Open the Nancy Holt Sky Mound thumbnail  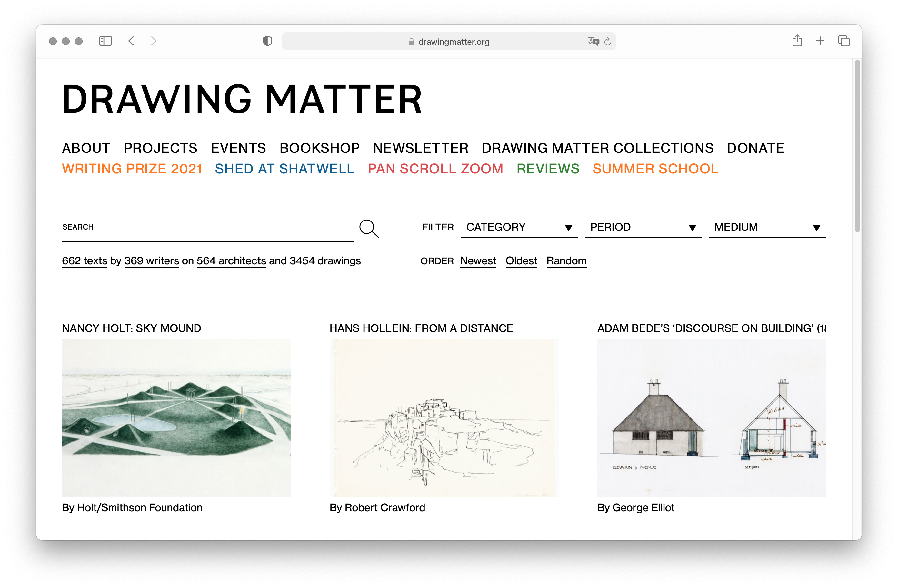pos(176,418)
